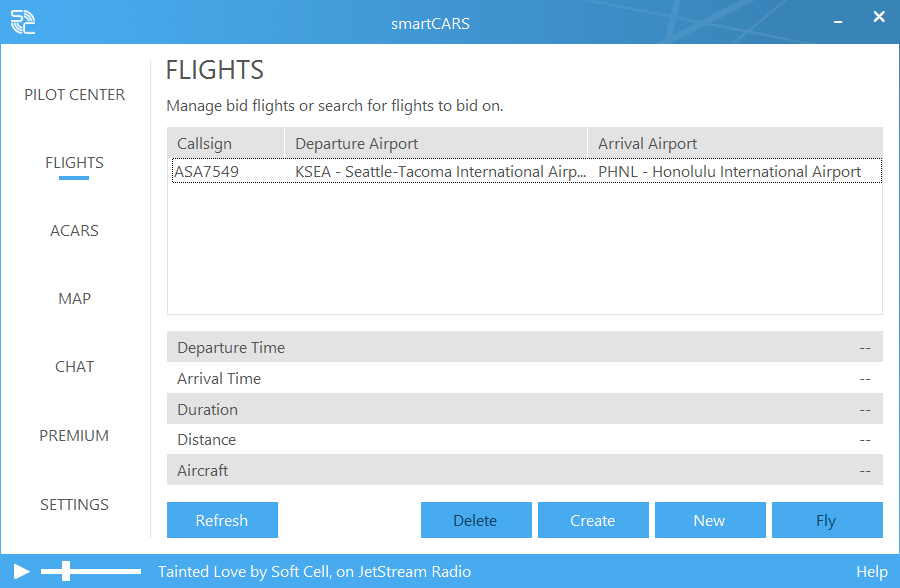Screen dimensions: 900x588
Task: Minimize the smartCARS window
Action: point(838,19)
